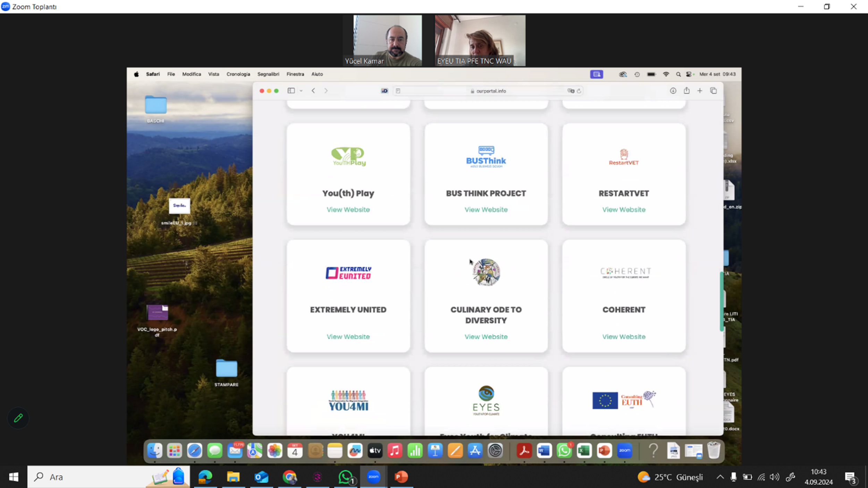Screen dimensions: 868x488
Task: Open the Segnalibri menu
Action: click(x=268, y=74)
